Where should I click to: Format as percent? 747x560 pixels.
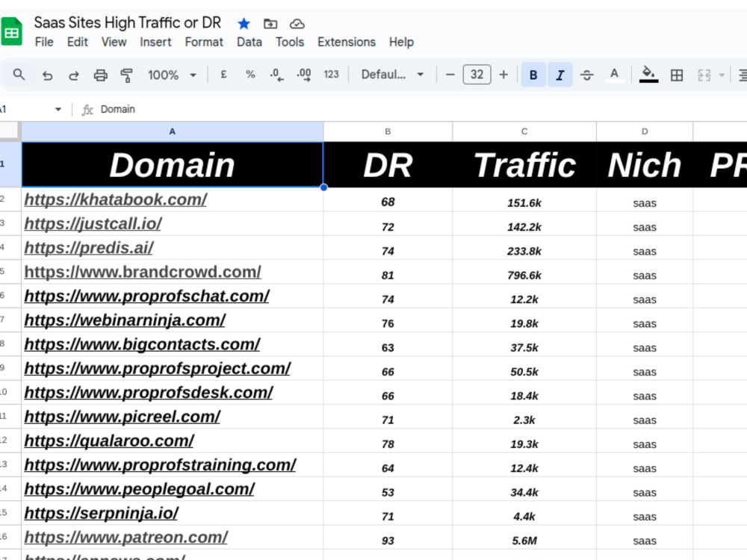tap(250, 75)
